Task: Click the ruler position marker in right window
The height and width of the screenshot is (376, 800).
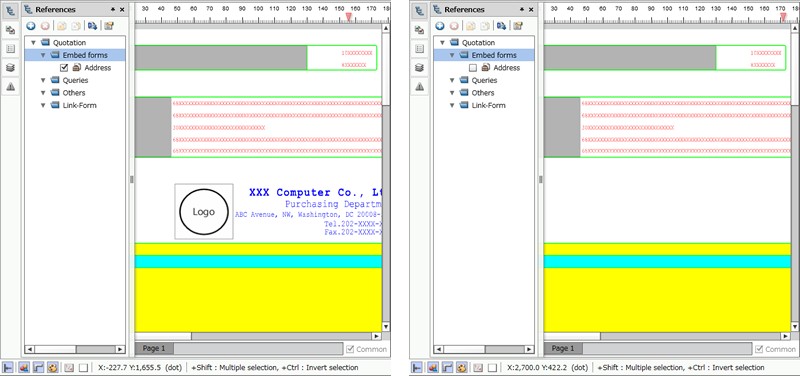Action: point(783,17)
